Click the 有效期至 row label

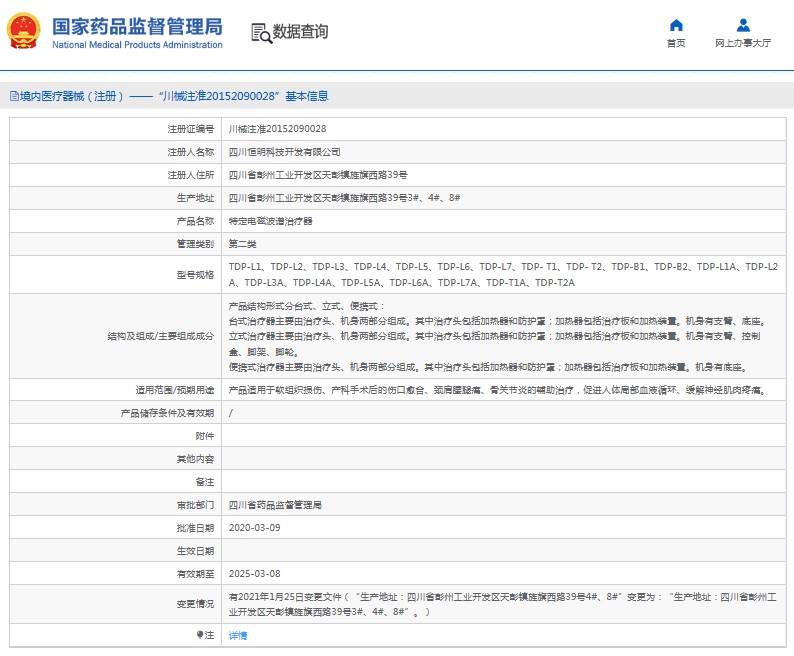(195, 573)
